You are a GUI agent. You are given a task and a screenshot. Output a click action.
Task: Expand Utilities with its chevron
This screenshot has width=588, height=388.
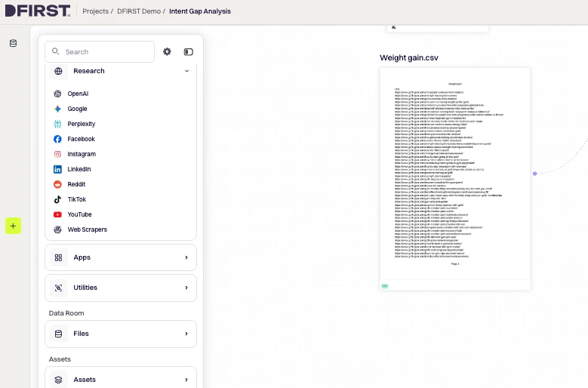[x=186, y=288]
